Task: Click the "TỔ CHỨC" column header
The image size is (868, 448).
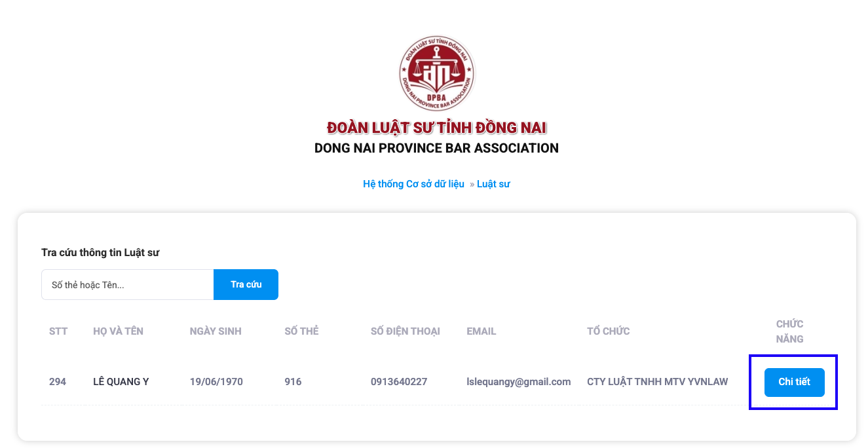Action: point(607,331)
